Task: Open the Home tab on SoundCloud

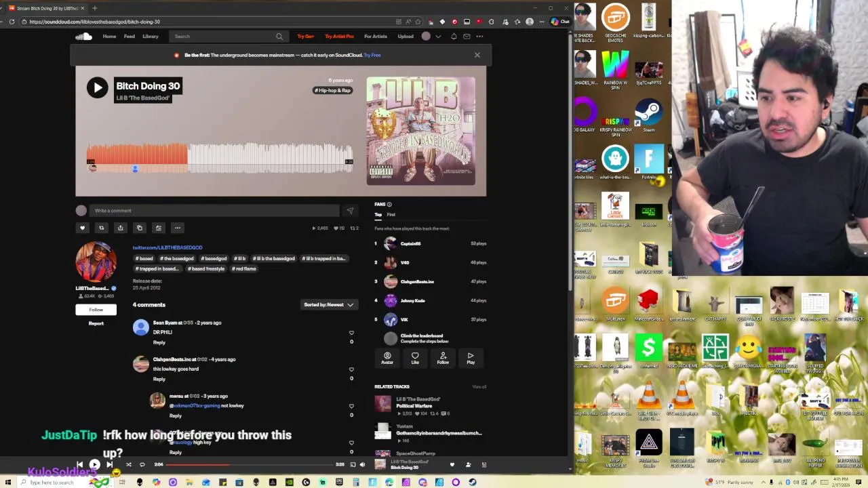Action: click(x=109, y=37)
